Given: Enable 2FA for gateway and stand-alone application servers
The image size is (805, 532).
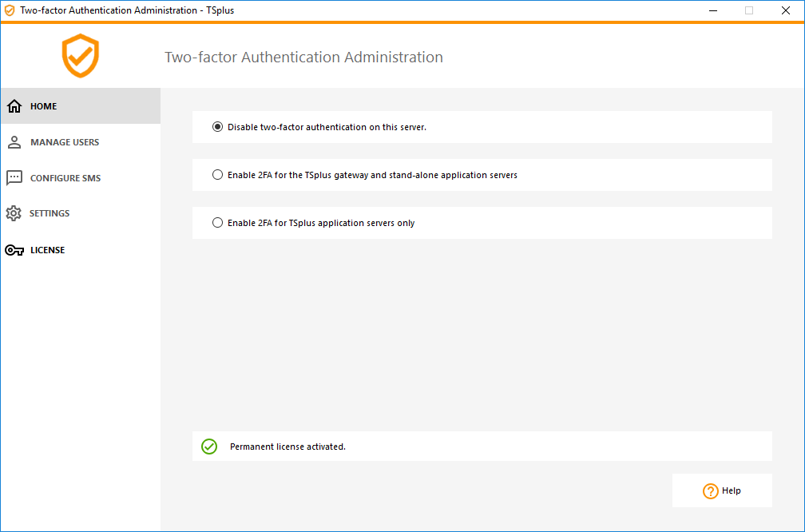Looking at the screenshot, I should pyautogui.click(x=218, y=174).
